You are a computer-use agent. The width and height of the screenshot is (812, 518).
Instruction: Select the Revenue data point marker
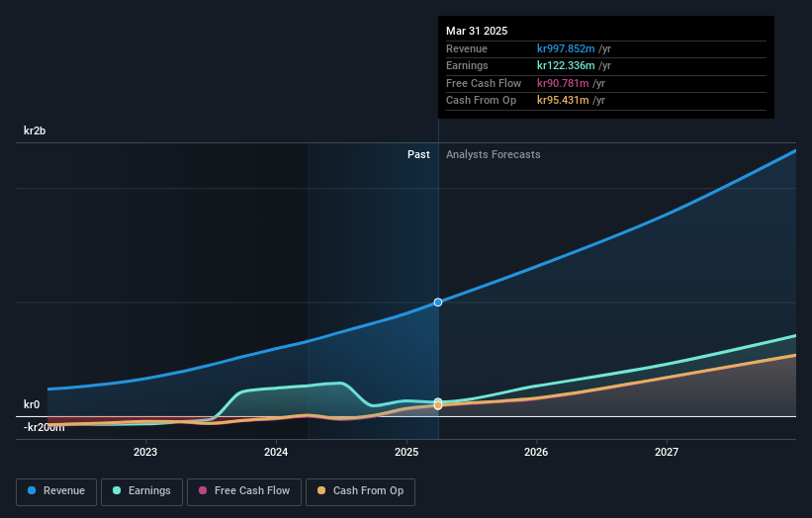click(438, 302)
